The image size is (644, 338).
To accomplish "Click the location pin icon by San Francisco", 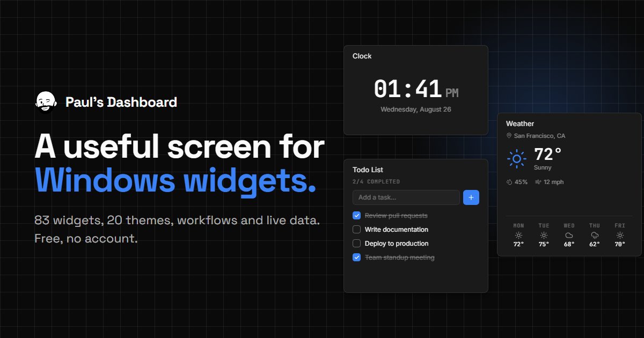I will 509,136.
